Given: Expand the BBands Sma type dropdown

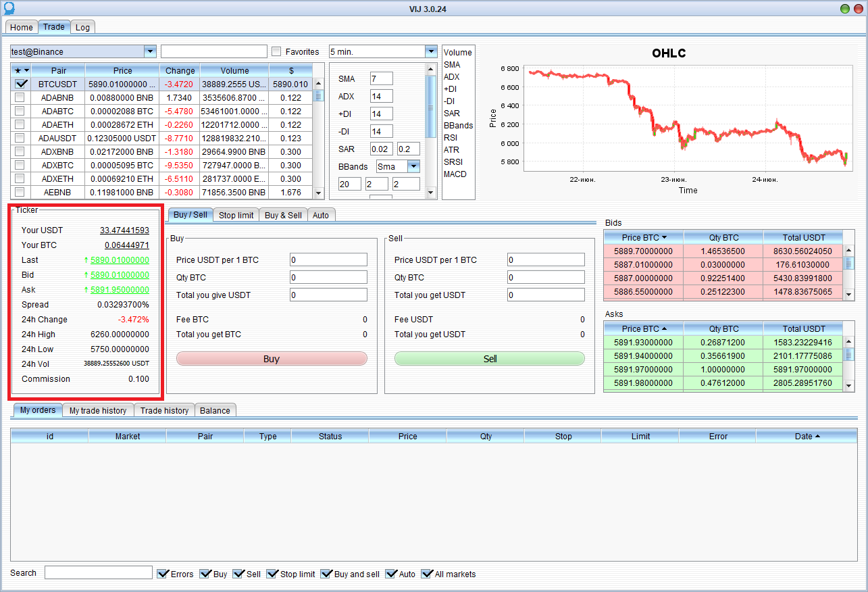Looking at the screenshot, I should click(413, 166).
